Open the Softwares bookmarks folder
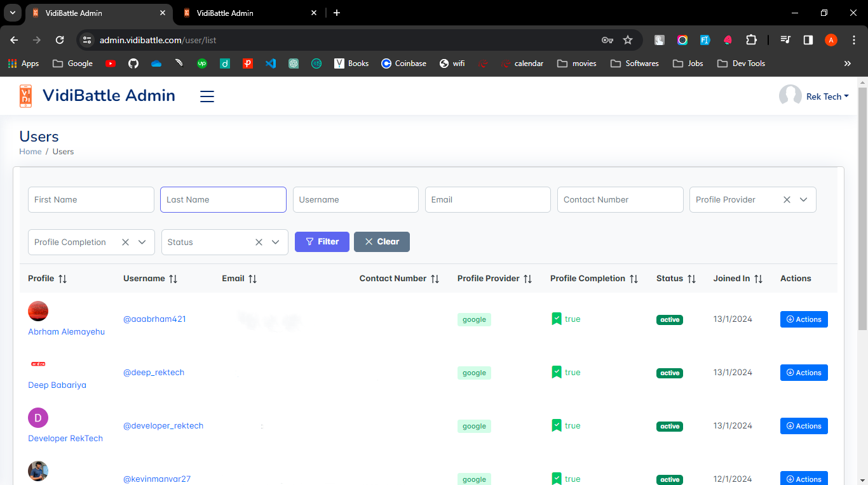 634,63
